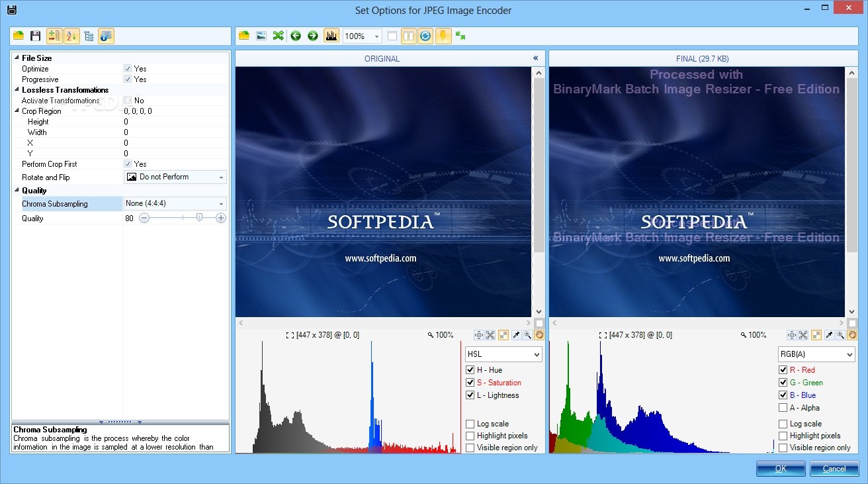Toggle the yellow lightning bolt icon

click(443, 36)
